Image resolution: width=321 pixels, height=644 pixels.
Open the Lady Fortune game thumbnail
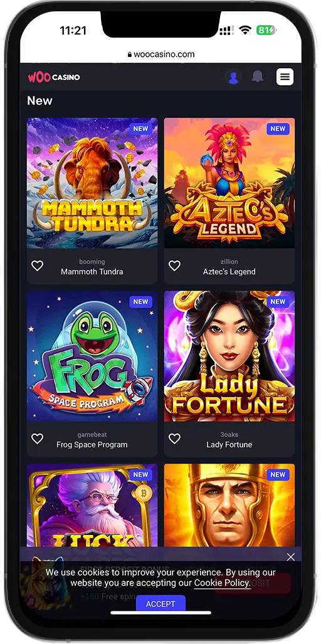point(229,356)
